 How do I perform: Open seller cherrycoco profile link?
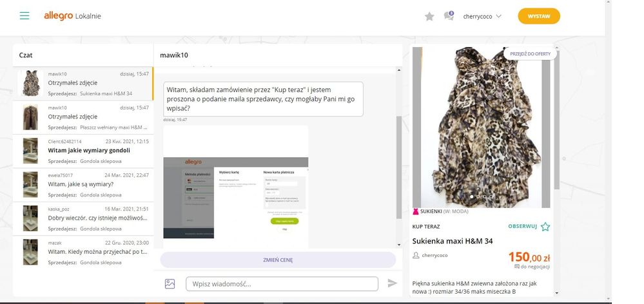coord(434,255)
